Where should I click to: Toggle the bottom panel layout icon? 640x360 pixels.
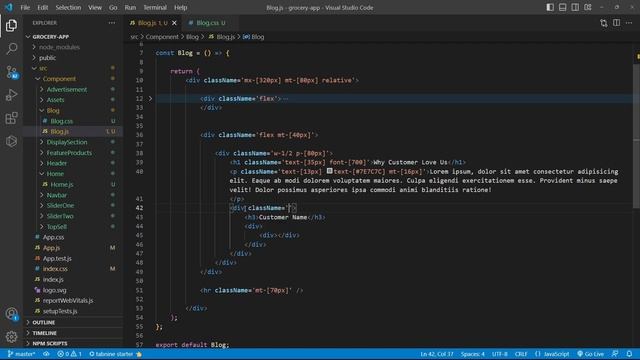click(x=562, y=7)
